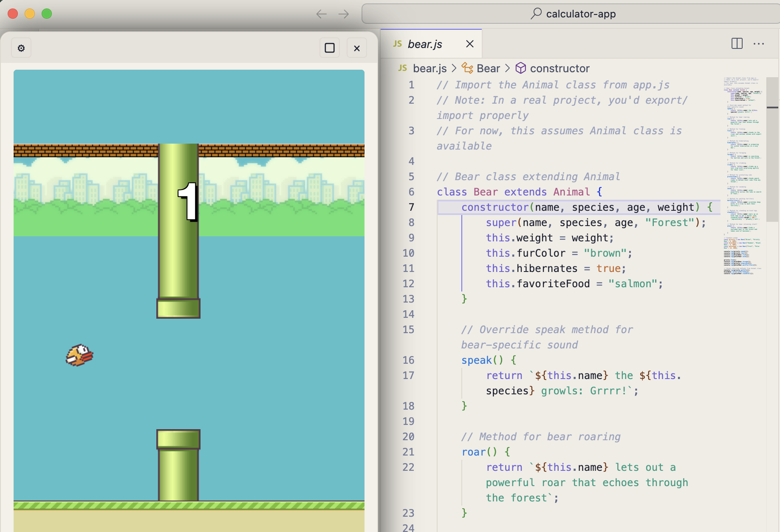Viewport: 780px width, 532px height.
Task: Open editor More Actions menu
Action: coord(759,43)
